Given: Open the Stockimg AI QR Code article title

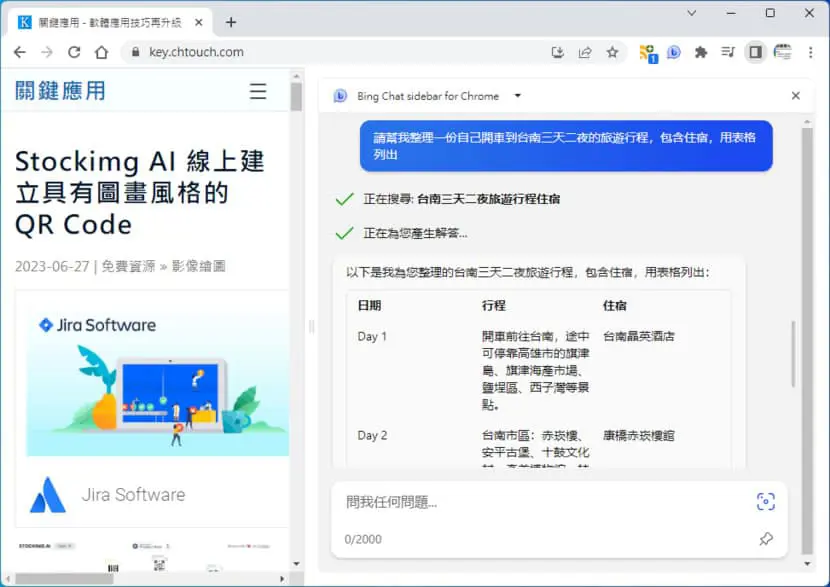Looking at the screenshot, I should coord(140,193).
